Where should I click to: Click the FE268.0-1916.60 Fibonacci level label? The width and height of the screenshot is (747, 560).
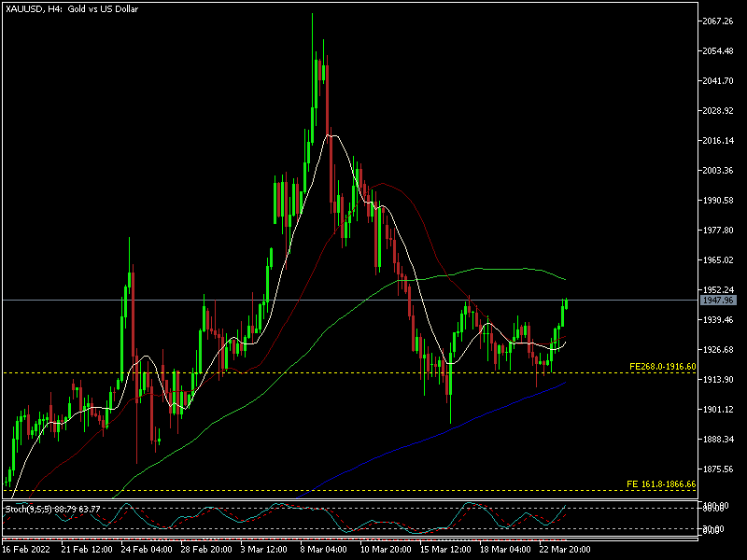click(662, 367)
